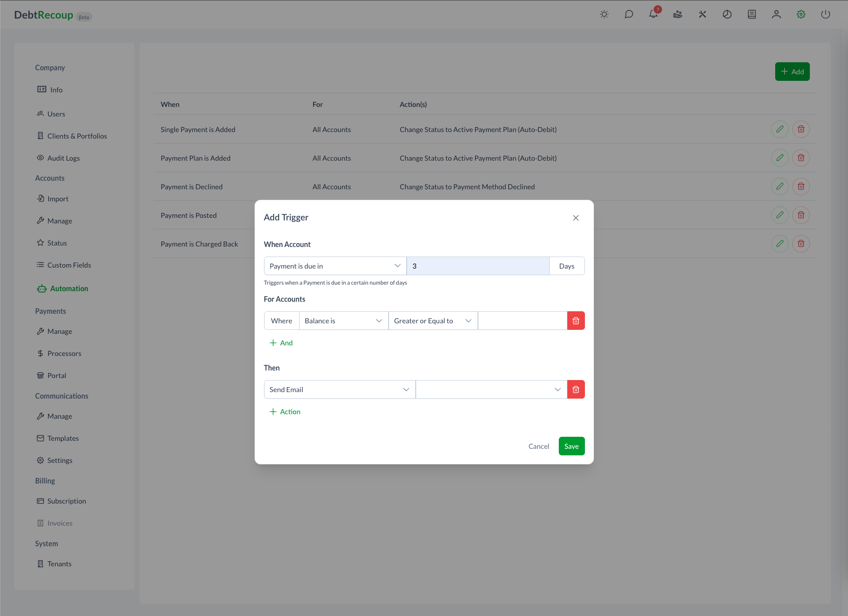Click the power logout icon
848x616 pixels.
pyautogui.click(x=825, y=15)
